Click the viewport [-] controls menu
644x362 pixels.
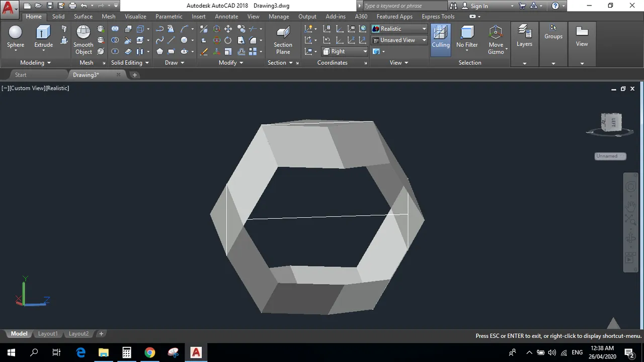pos(5,88)
